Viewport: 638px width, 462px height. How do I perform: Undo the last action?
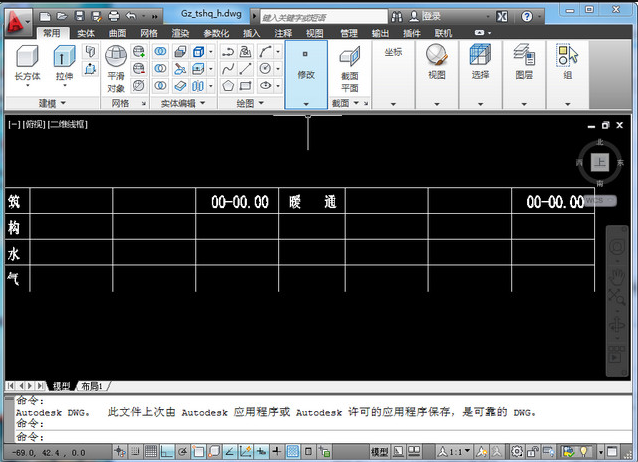[131, 16]
